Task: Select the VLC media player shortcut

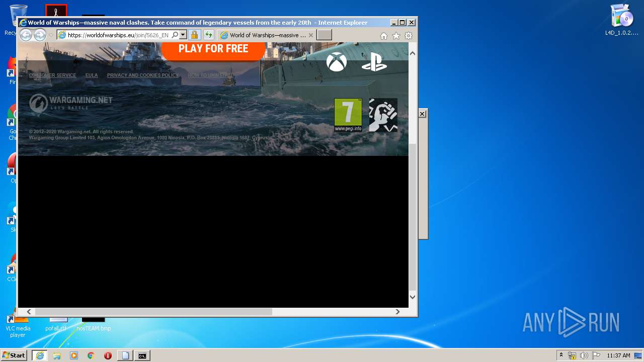Action: [18, 327]
